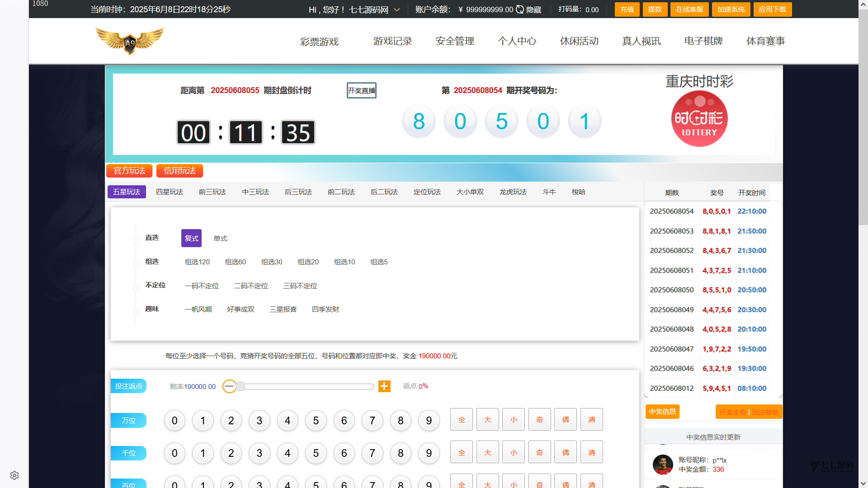Open settings gear icon at bottom left

tap(14, 475)
